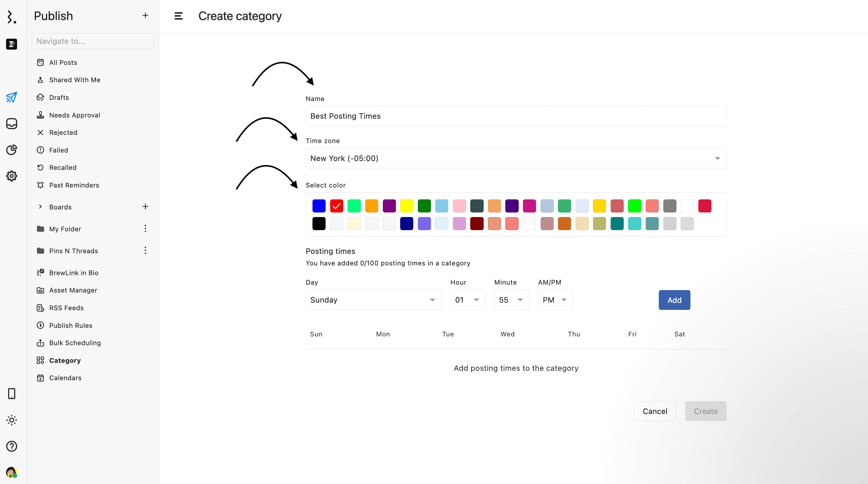
Task: Choose the bright yellow color swatch
Action: click(406, 206)
